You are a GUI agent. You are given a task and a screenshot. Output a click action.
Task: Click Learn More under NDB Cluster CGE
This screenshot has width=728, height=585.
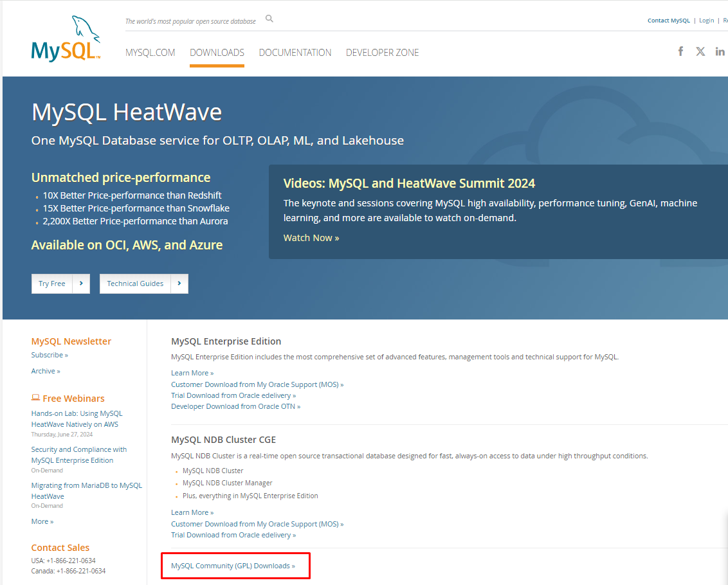coord(192,512)
